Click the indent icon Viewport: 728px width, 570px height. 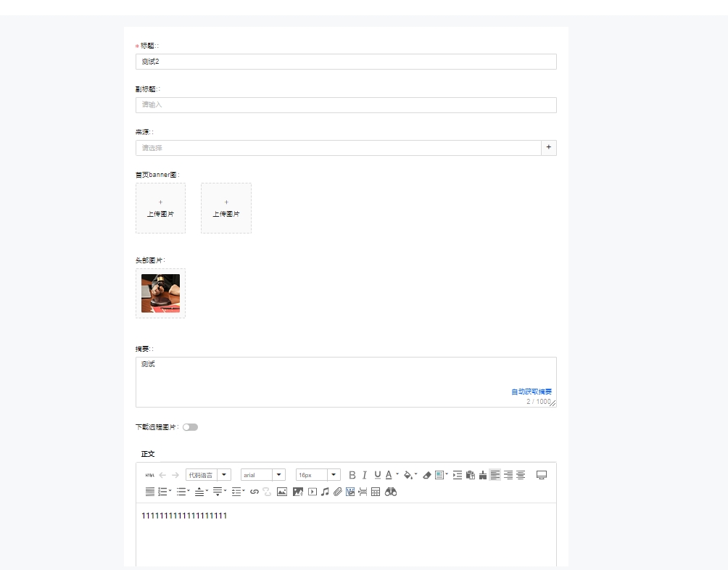pyautogui.click(x=458, y=475)
